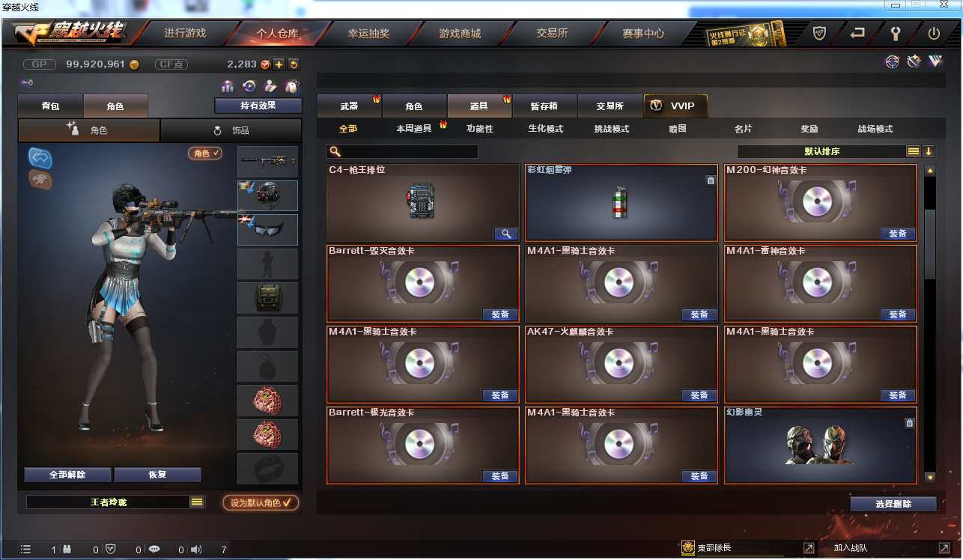
Task: Click the item search input field
Action: [402, 151]
